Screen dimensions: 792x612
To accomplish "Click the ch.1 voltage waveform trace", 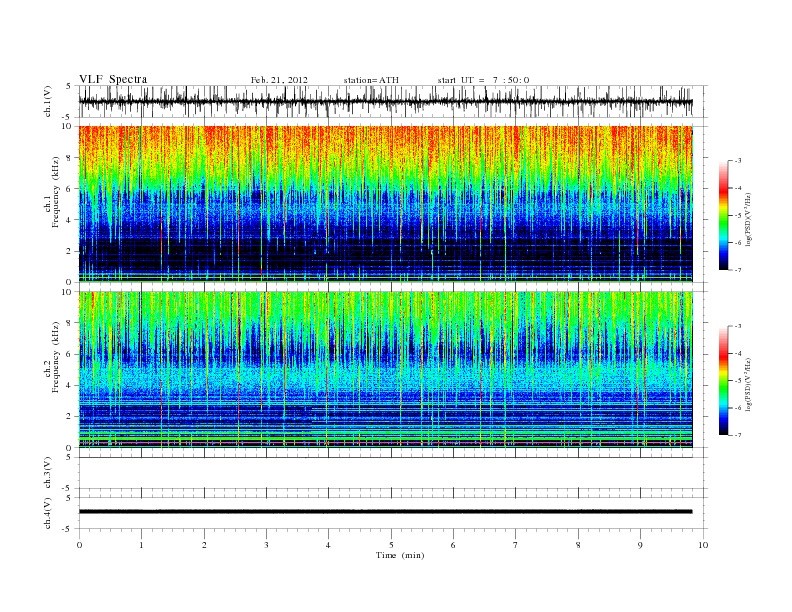I will [385, 101].
